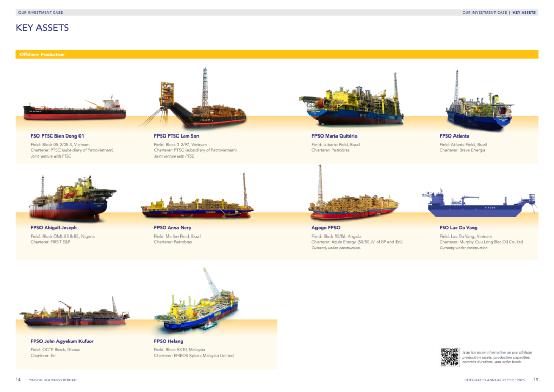Viewport: 554px width, 392px height.
Task: Click the large KEY ASSETS page heading
Action: tap(43, 28)
